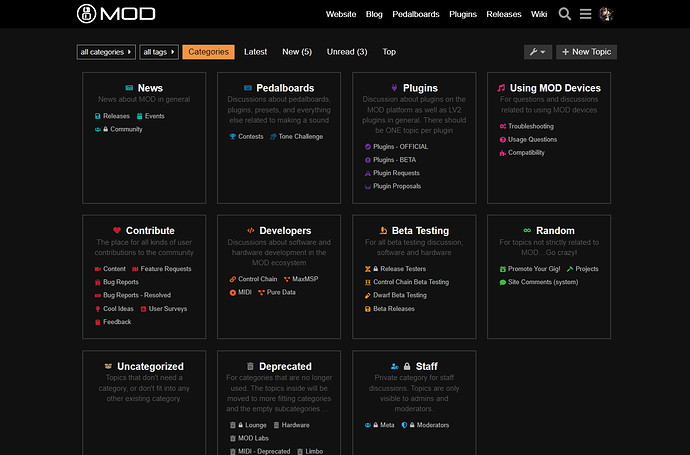Click the Plugins - OFFICIAL badge icon
The image size is (690, 455).
[x=368, y=147]
